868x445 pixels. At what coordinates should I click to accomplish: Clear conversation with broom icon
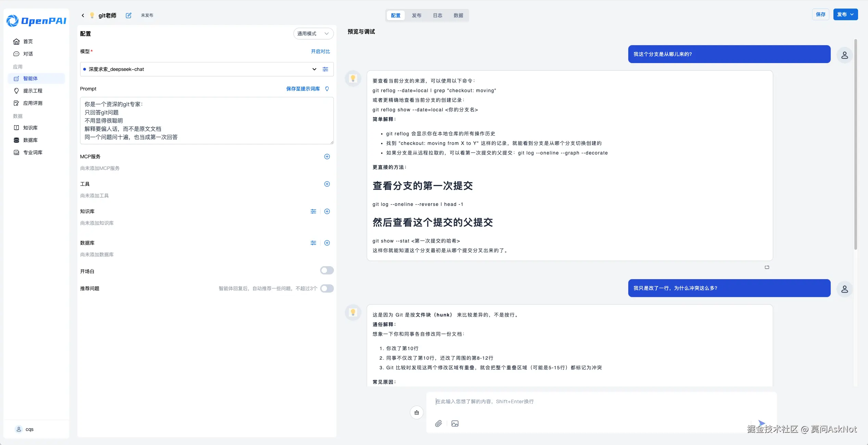pyautogui.click(x=416, y=412)
